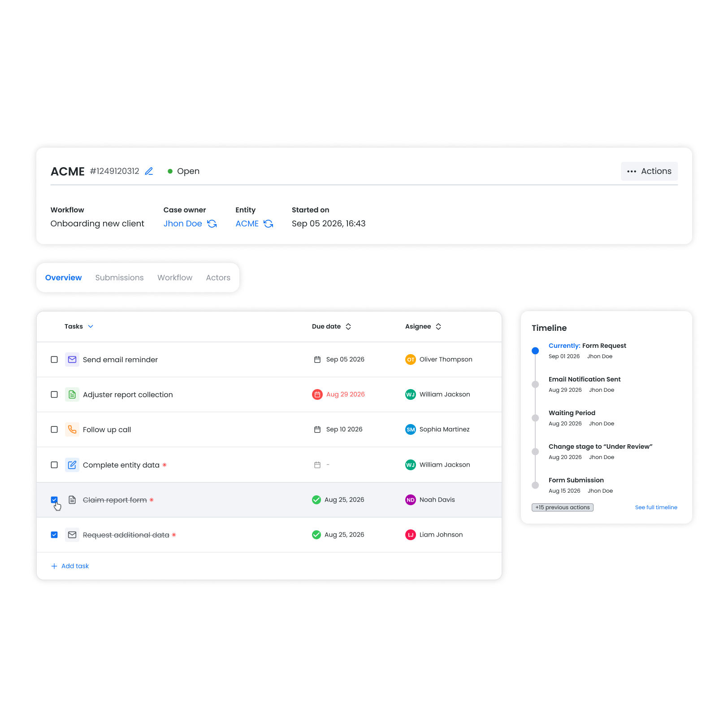
Task: Click green check icon in Claim report row
Action: point(316,500)
